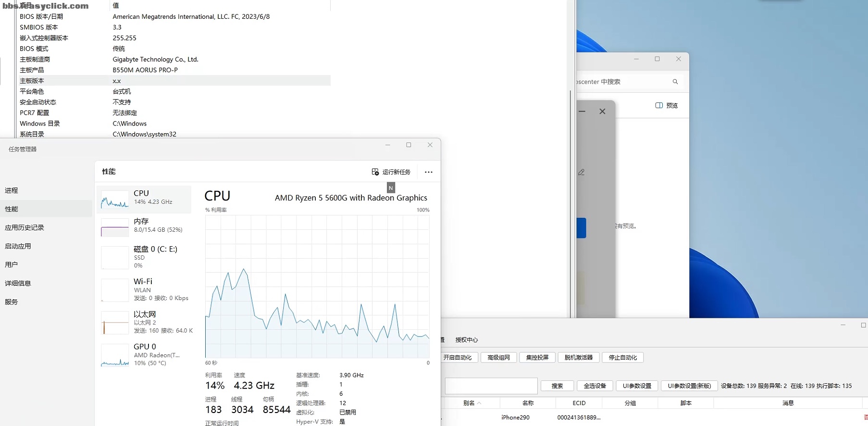
Task: Sort by the 名称 column header
Action: point(528,403)
